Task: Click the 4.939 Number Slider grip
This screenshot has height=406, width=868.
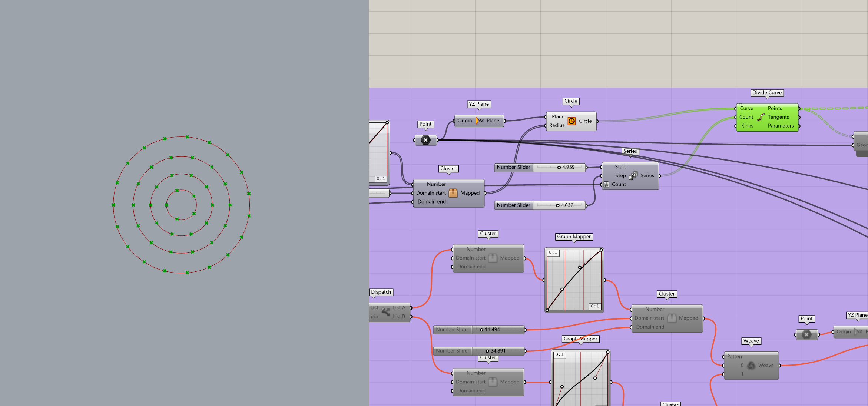Action: [559, 168]
